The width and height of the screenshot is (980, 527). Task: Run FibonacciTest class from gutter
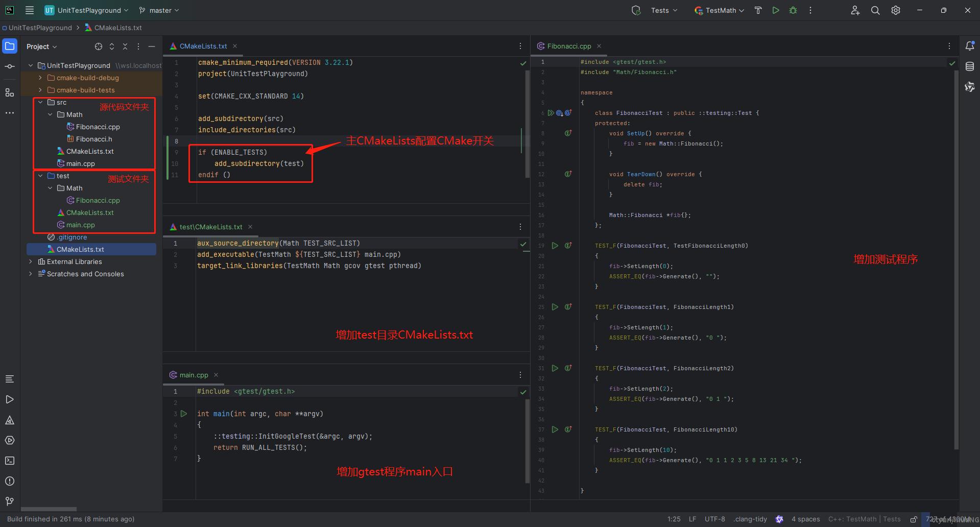click(551, 113)
